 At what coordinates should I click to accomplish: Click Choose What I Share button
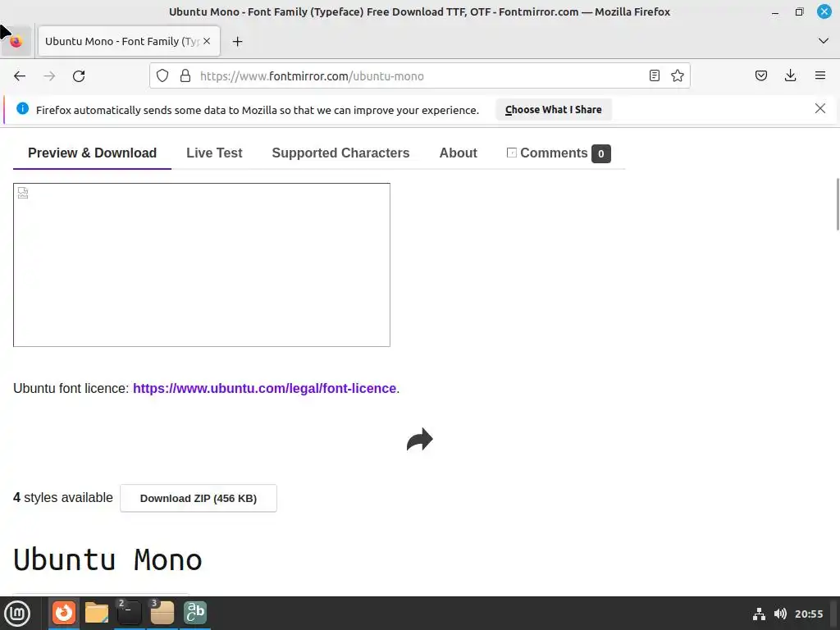(554, 110)
